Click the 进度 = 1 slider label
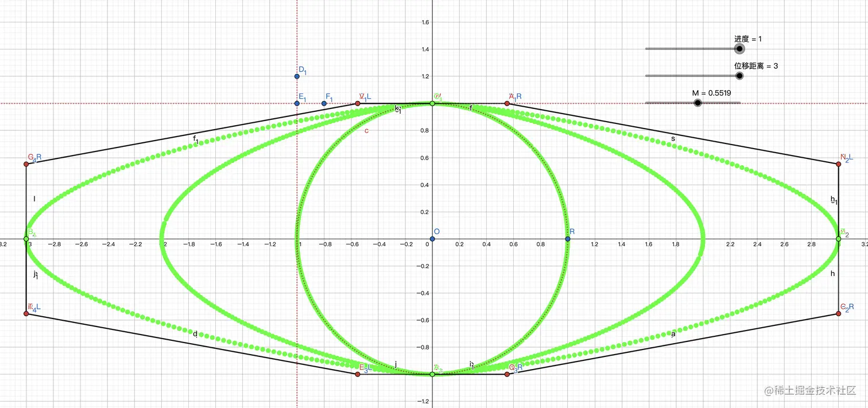Viewport: 868px width, 408px height. tap(748, 39)
